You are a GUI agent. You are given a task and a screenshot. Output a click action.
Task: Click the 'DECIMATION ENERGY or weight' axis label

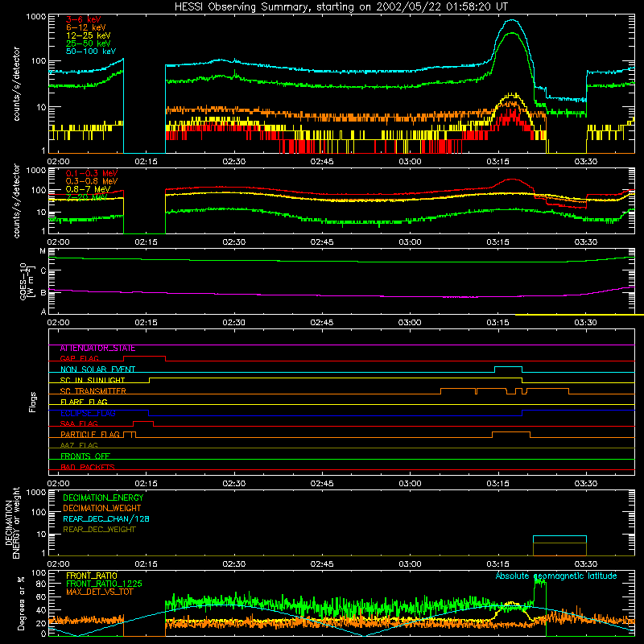(x=12, y=522)
